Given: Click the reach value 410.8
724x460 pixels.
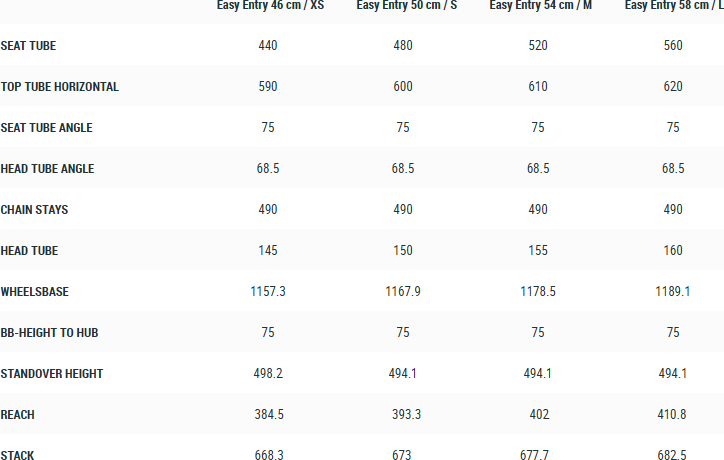Looking at the screenshot, I should pyautogui.click(x=673, y=415).
